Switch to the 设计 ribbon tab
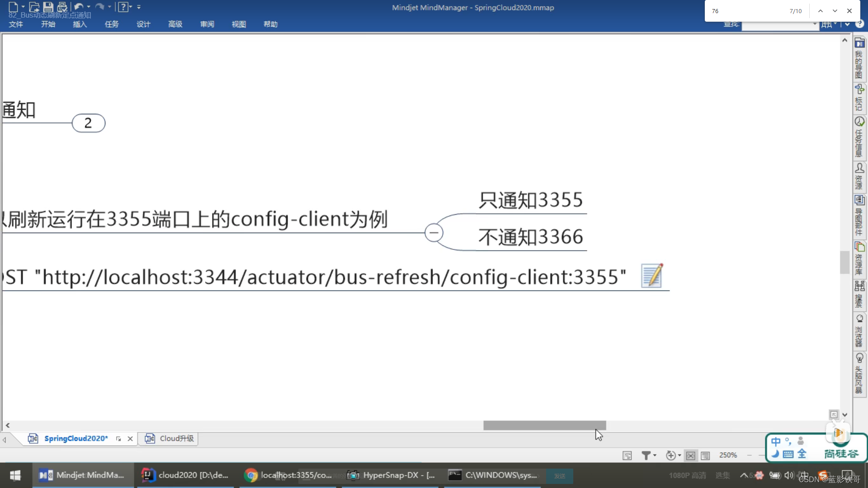Image resolution: width=868 pixels, height=488 pixels. pos(143,24)
